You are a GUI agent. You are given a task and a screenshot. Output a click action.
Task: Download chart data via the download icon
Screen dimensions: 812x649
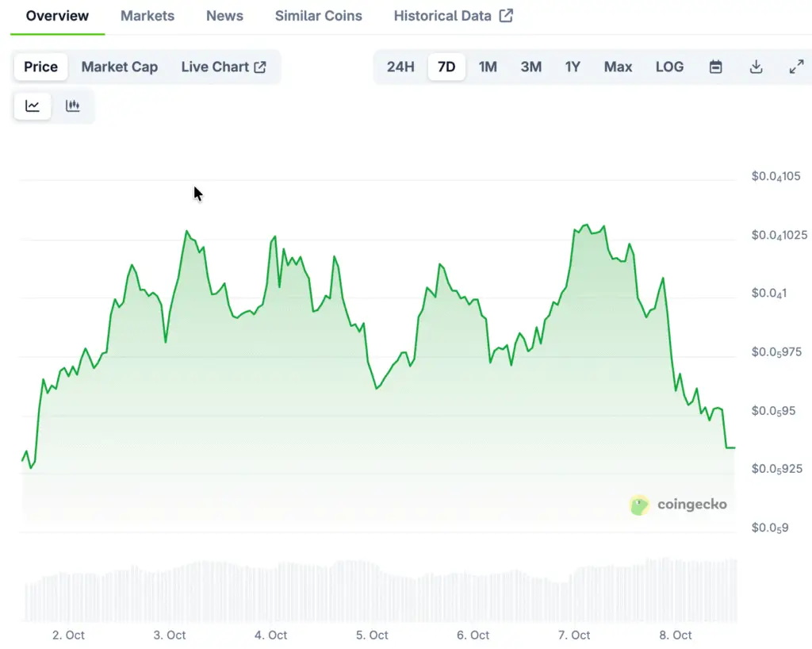click(756, 67)
